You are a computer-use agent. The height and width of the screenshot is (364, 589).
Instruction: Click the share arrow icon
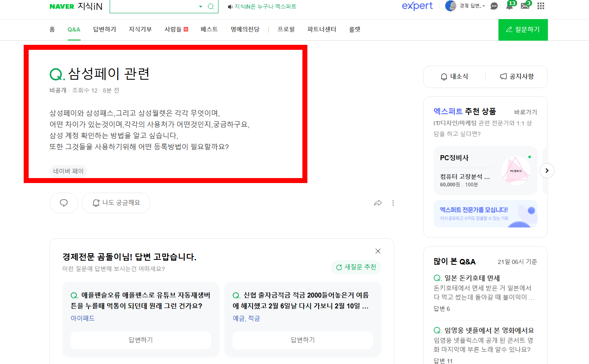378,203
